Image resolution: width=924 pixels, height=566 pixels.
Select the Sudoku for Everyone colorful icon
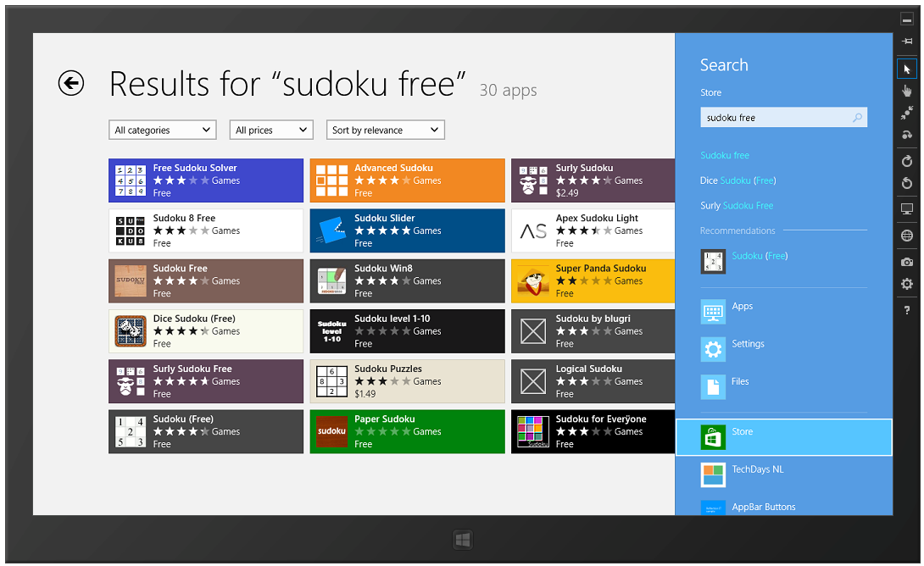(x=533, y=432)
